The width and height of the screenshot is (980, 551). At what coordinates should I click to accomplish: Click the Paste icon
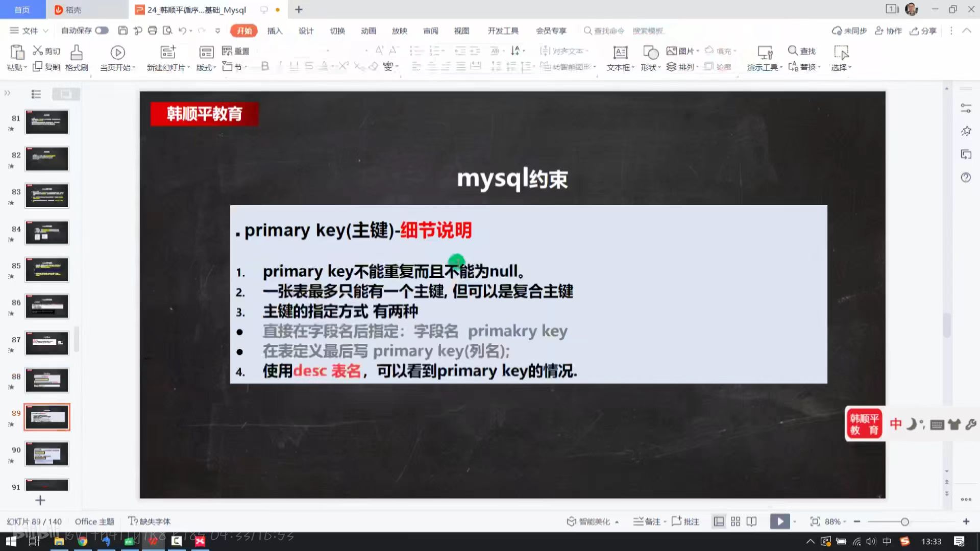point(17,52)
